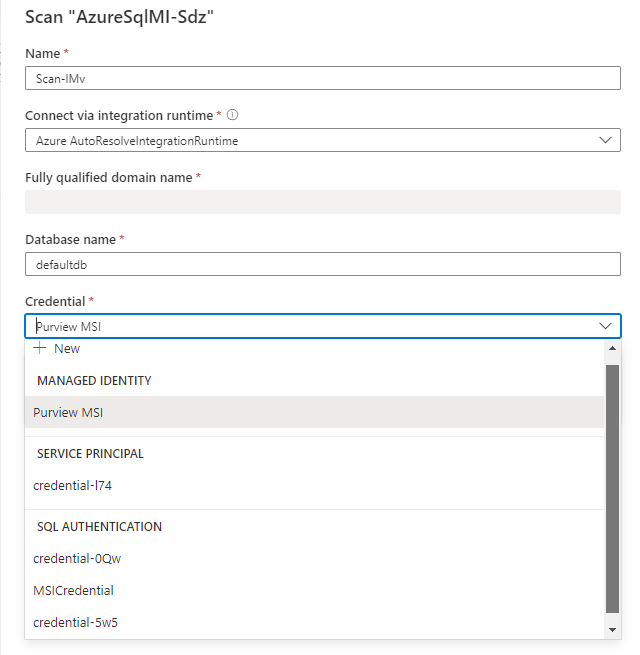Click the chevron arrow of the Credential dropdown
This screenshot has width=640, height=655.
605,326
